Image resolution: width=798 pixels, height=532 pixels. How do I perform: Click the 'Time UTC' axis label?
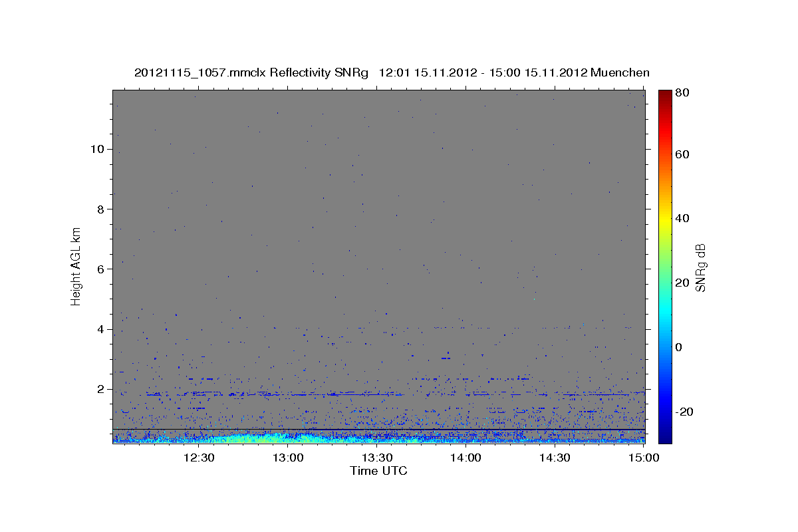(x=378, y=471)
